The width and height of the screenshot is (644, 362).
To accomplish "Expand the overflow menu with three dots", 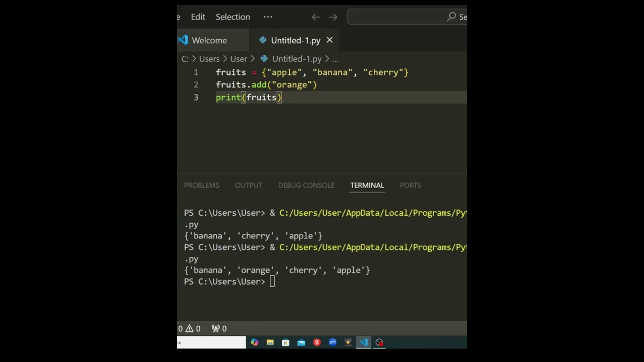I will (x=268, y=17).
